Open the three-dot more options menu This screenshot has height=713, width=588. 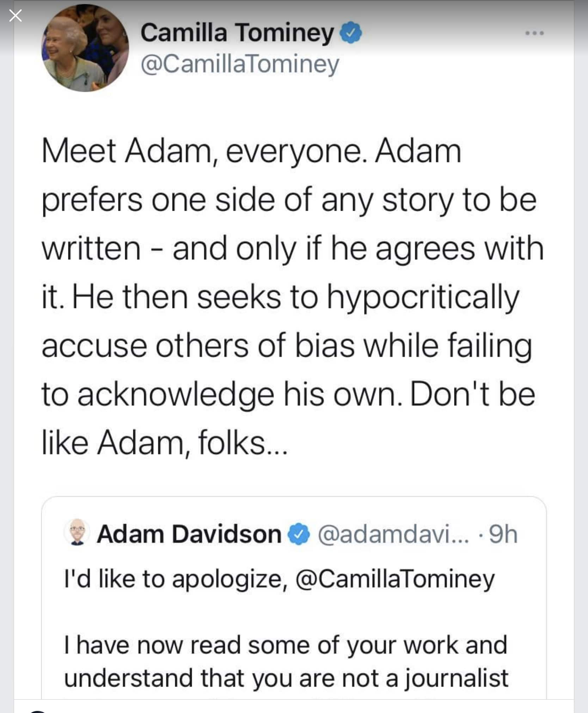click(x=534, y=33)
